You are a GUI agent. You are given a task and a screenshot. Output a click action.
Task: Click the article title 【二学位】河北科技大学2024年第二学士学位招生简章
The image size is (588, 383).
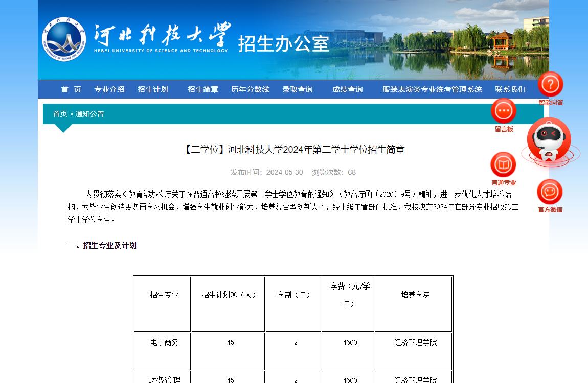(x=293, y=150)
